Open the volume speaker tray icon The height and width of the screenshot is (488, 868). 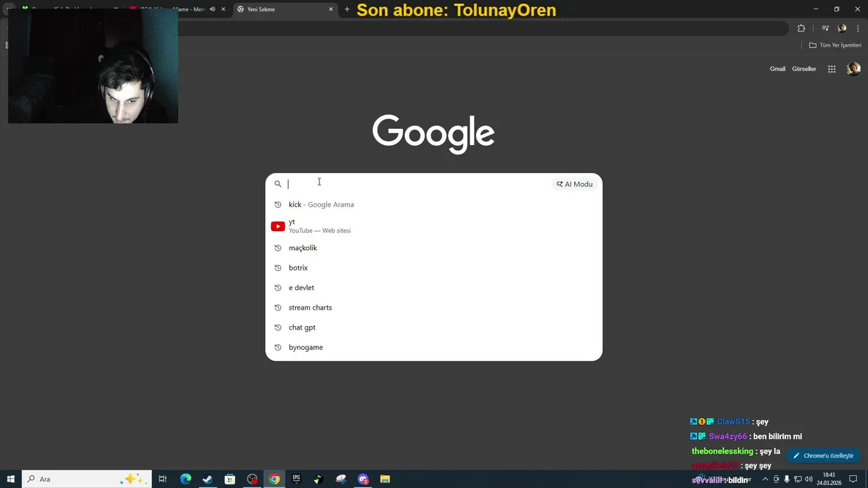point(808,479)
